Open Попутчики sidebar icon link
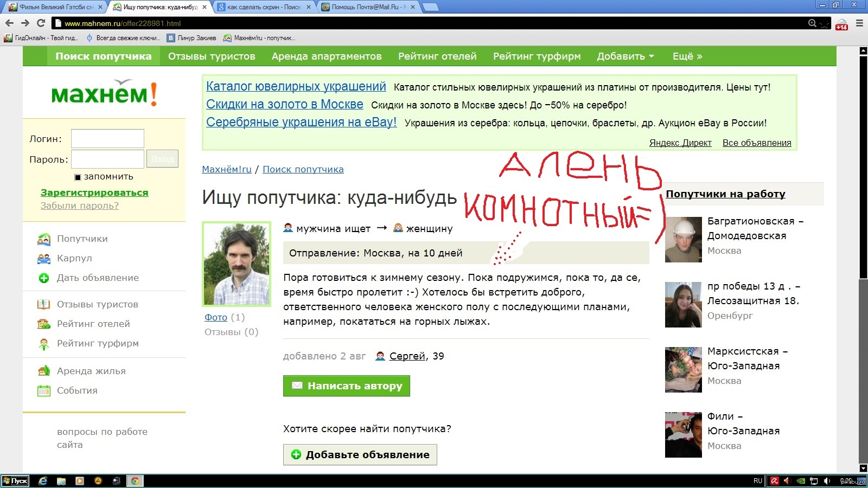Image resolution: width=868 pixels, height=488 pixels. tap(44, 239)
